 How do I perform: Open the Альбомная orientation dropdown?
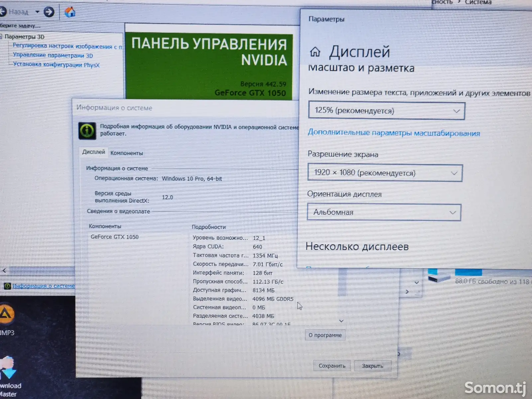coord(384,212)
